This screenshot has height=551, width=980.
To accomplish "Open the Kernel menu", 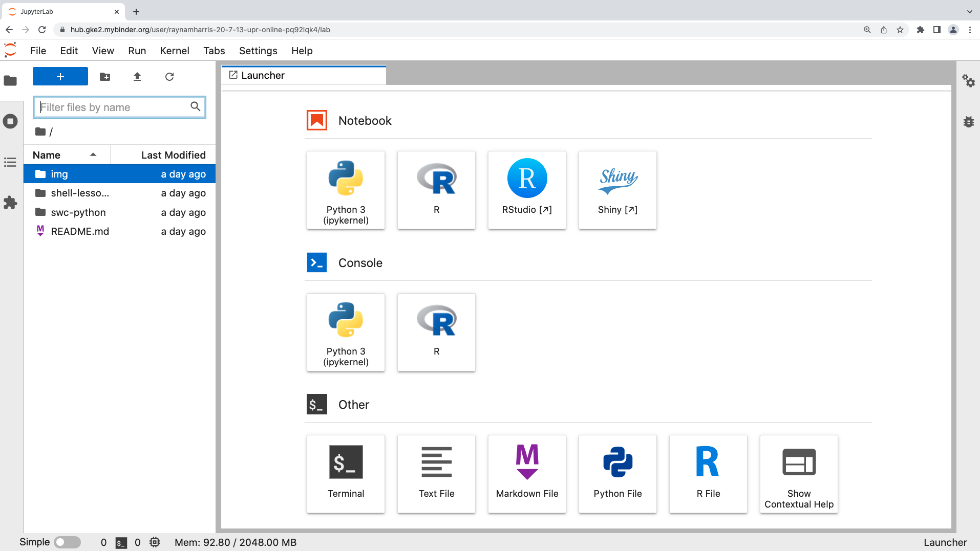I will [175, 51].
